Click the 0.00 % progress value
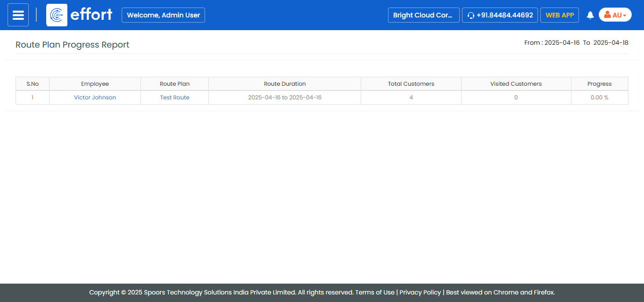The height and width of the screenshot is (302, 644). 599,98
